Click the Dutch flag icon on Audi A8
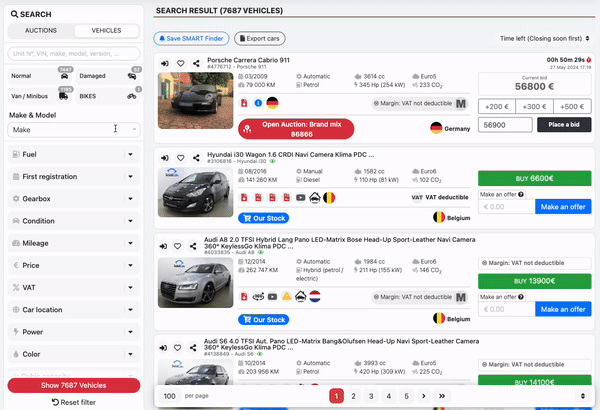The image size is (600, 410). [315, 296]
